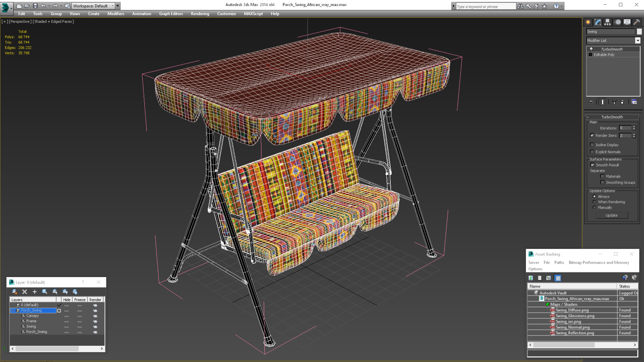This screenshot has height=362, width=644.
Task: Click Configure Modifier Sets icon
Action: (x=634, y=102)
